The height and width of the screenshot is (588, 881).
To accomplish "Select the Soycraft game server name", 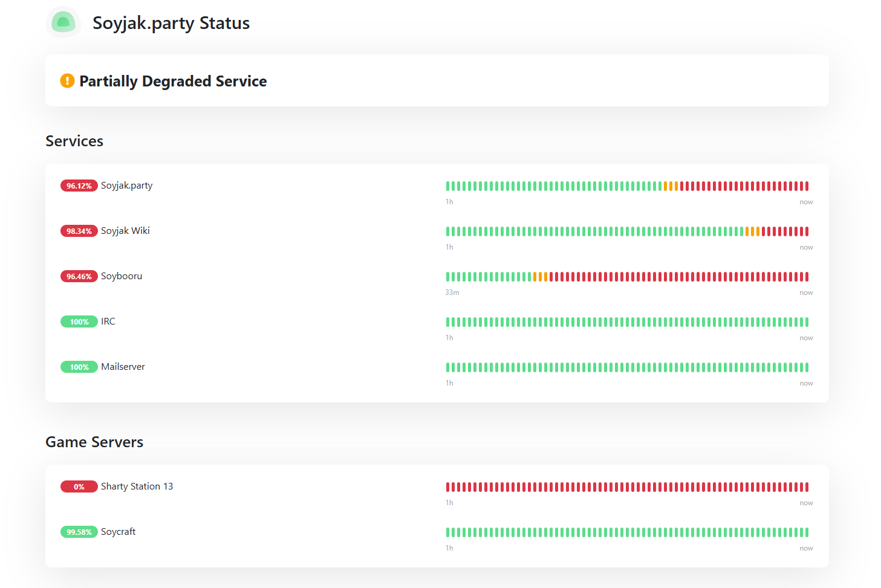I will (x=118, y=532).
